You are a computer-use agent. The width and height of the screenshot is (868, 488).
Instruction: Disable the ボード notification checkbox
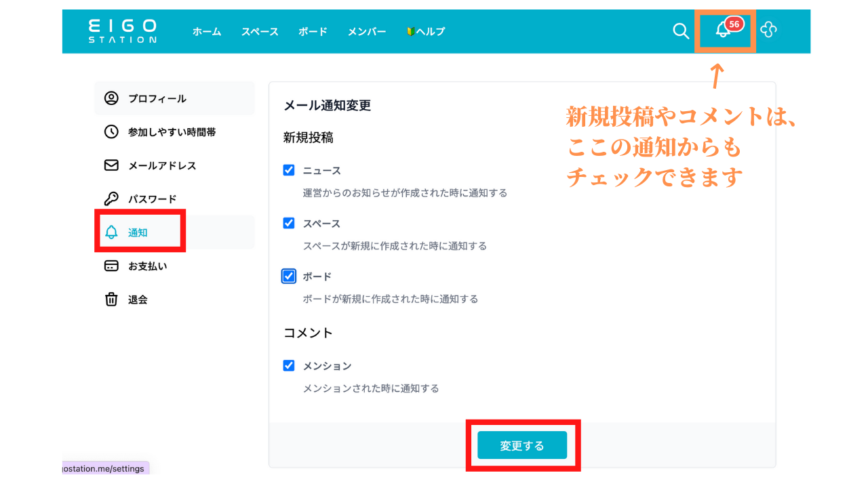(x=289, y=276)
